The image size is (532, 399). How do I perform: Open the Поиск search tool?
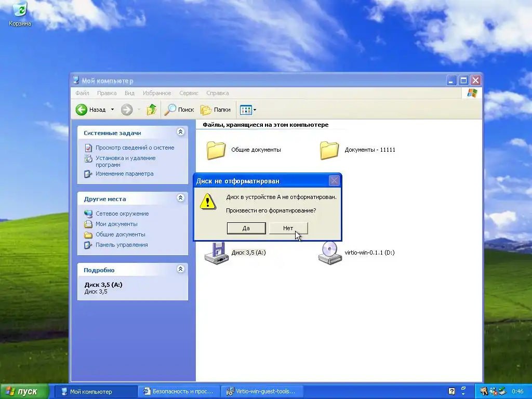coord(179,110)
